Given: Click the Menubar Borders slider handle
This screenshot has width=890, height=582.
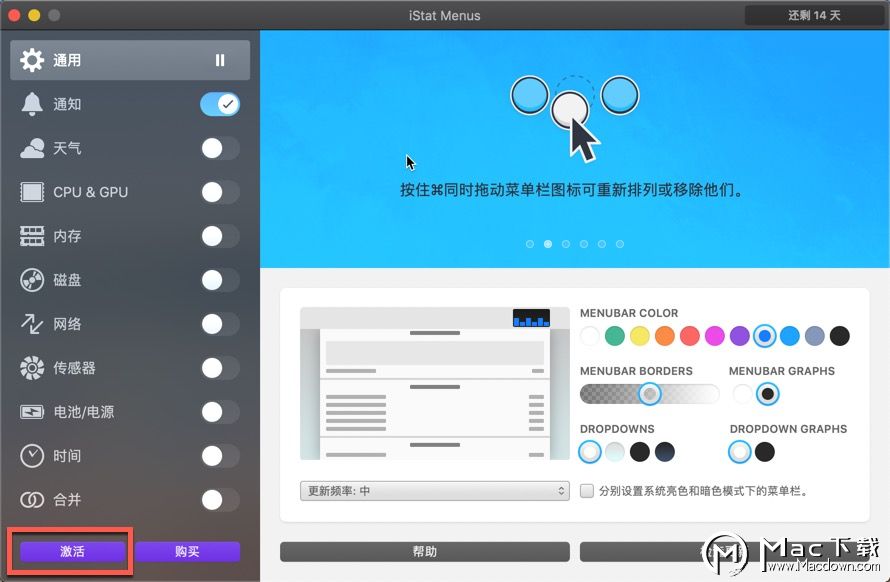Looking at the screenshot, I should point(649,393).
